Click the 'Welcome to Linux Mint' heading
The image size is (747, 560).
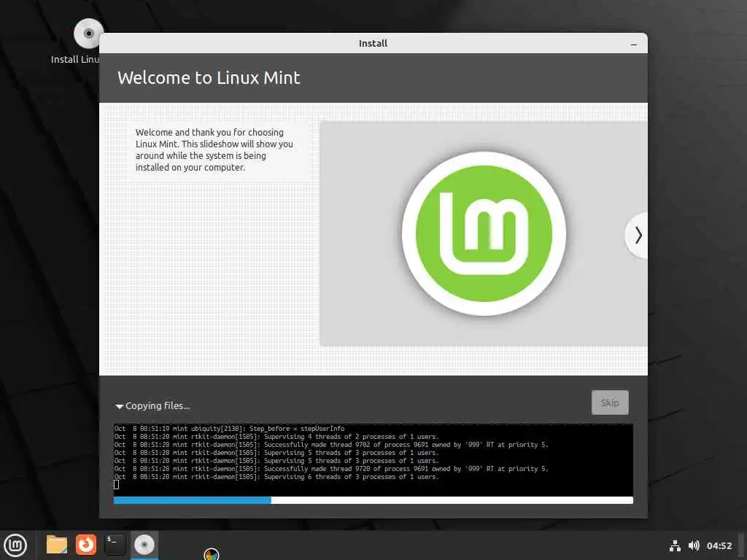point(209,77)
